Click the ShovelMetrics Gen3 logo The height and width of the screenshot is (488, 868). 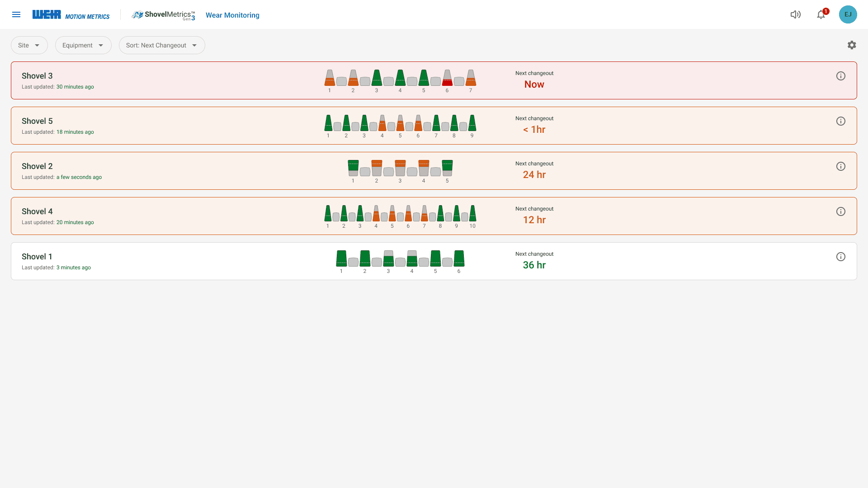click(164, 15)
